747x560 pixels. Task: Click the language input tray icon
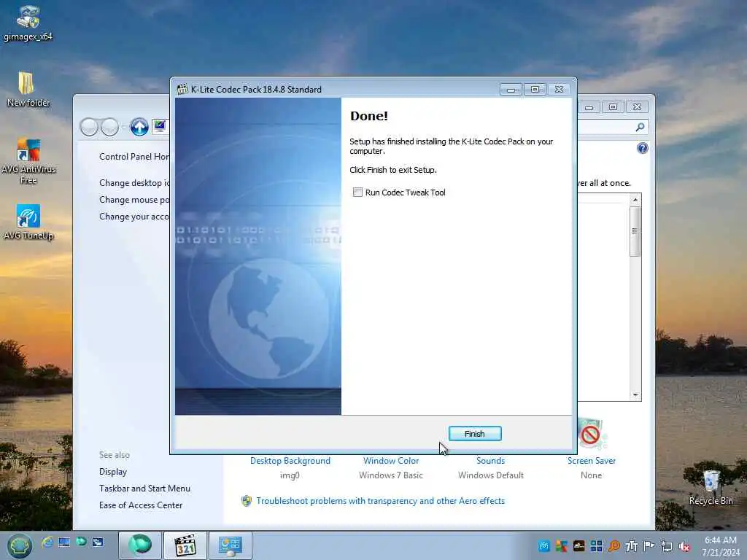click(x=631, y=546)
